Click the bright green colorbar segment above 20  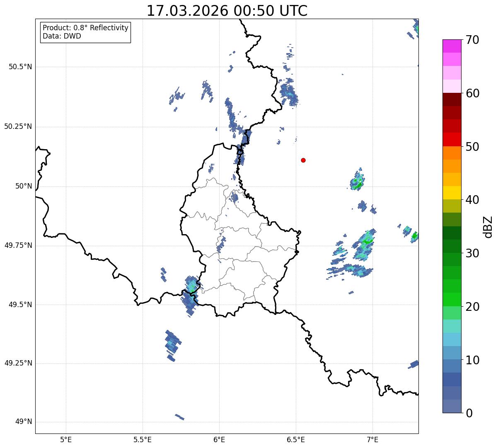[452, 300]
